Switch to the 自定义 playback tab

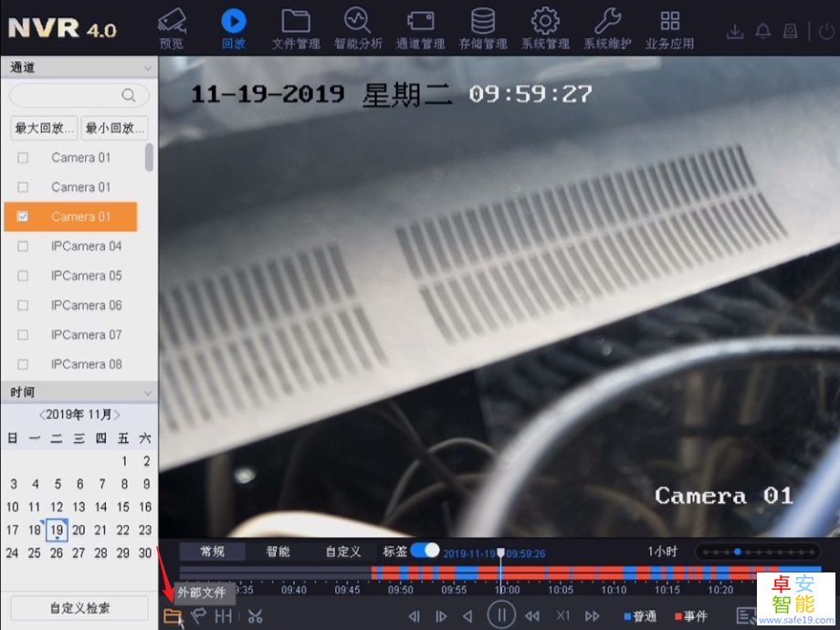(343, 551)
